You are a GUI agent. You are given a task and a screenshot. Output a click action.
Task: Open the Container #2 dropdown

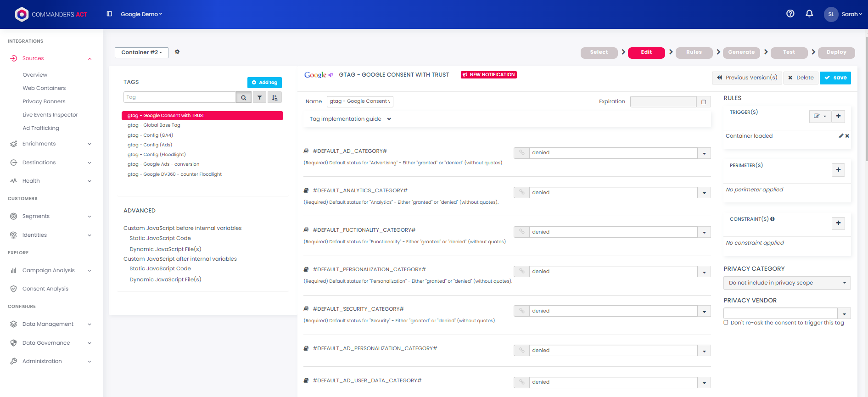click(141, 52)
